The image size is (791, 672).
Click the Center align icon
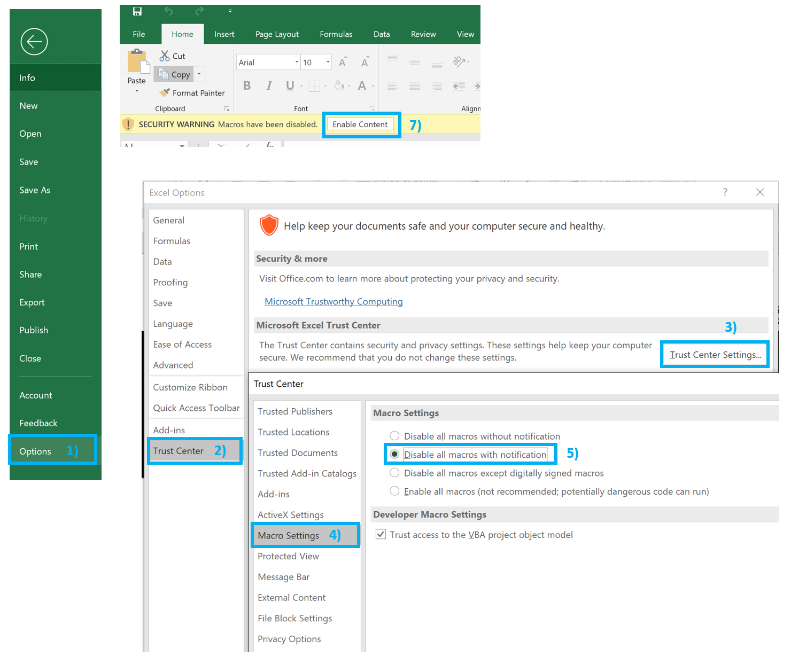pos(415,86)
